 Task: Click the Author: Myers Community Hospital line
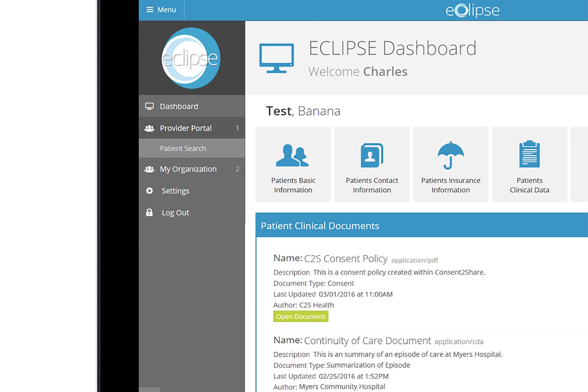329,387
